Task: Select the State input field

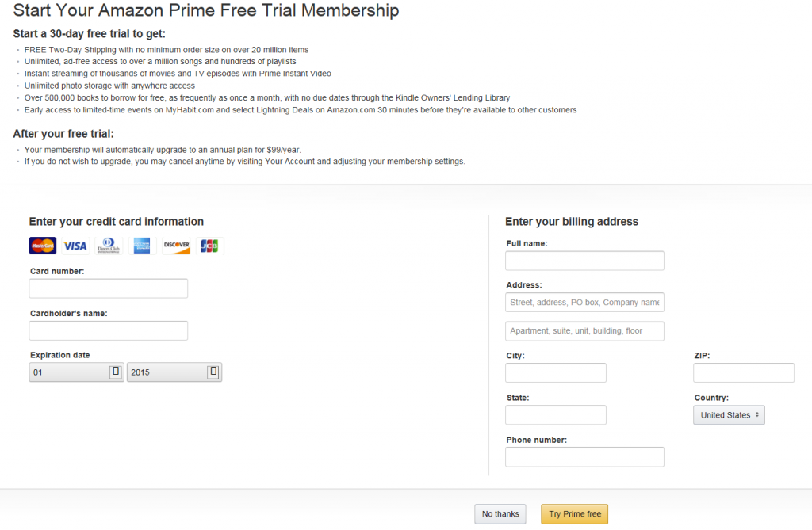Action: coord(556,415)
